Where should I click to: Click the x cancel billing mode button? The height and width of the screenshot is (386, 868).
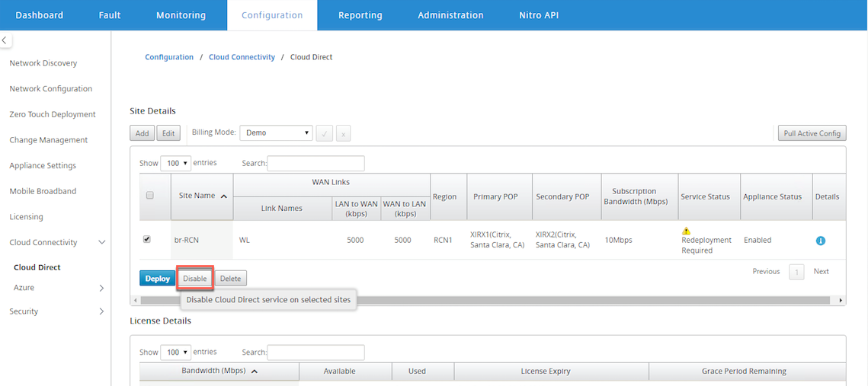coord(343,133)
